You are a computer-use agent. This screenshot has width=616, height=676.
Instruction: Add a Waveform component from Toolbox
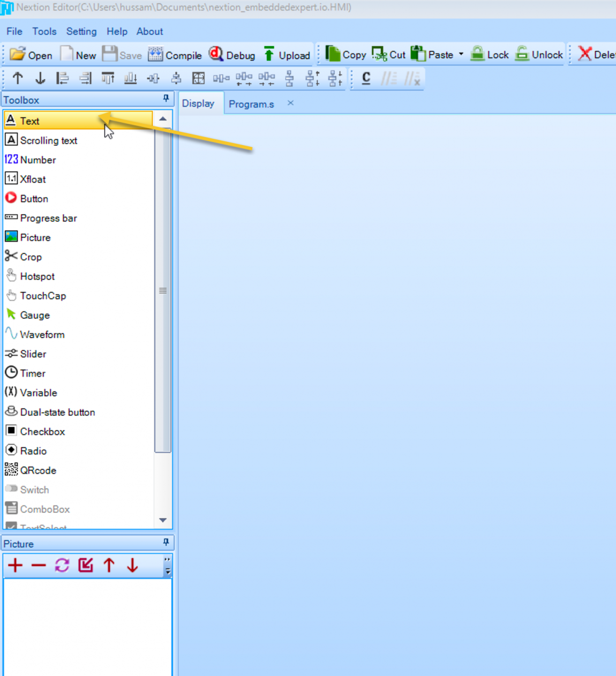click(42, 334)
